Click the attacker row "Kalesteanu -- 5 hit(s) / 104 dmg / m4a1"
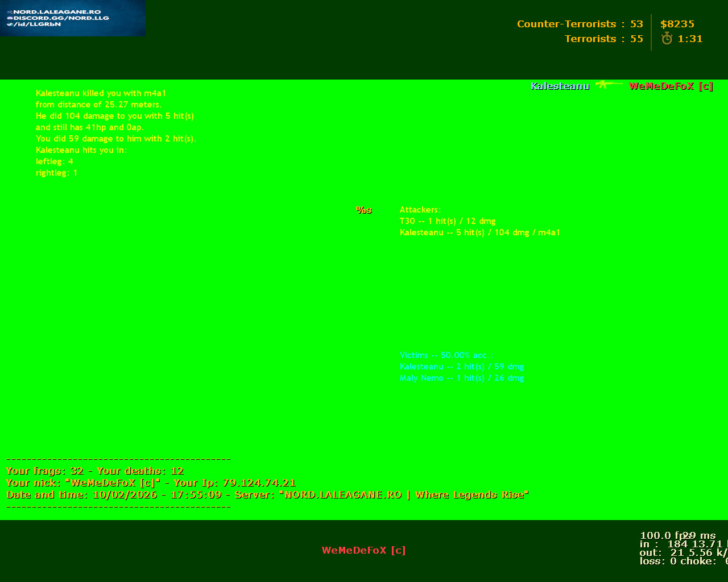Viewport: 728px width, 582px height. 480,232
